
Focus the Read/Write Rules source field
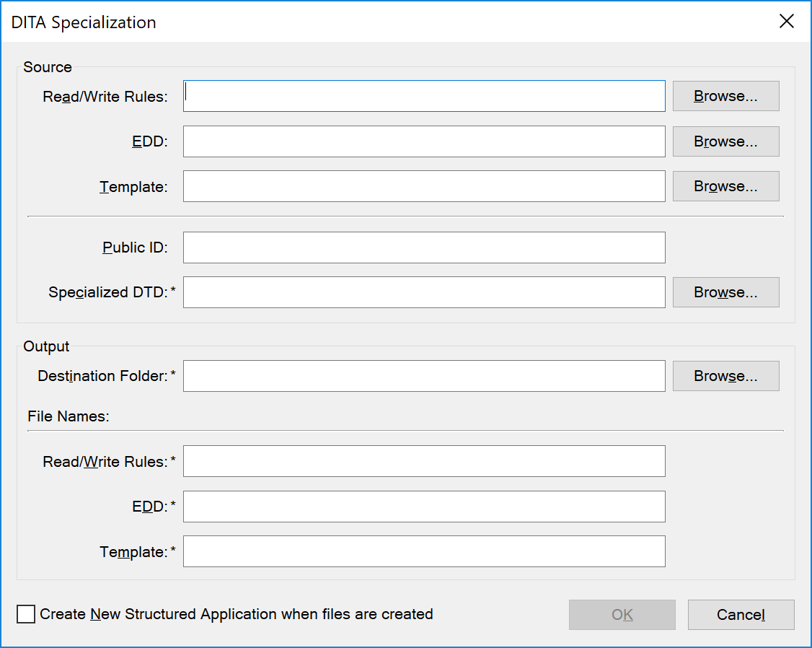click(424, 95)
